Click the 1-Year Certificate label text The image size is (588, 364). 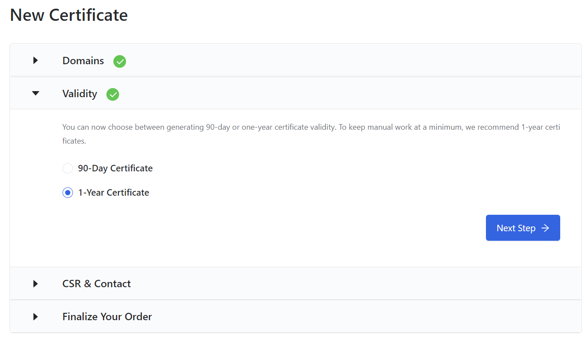click(x=113, y=193)
